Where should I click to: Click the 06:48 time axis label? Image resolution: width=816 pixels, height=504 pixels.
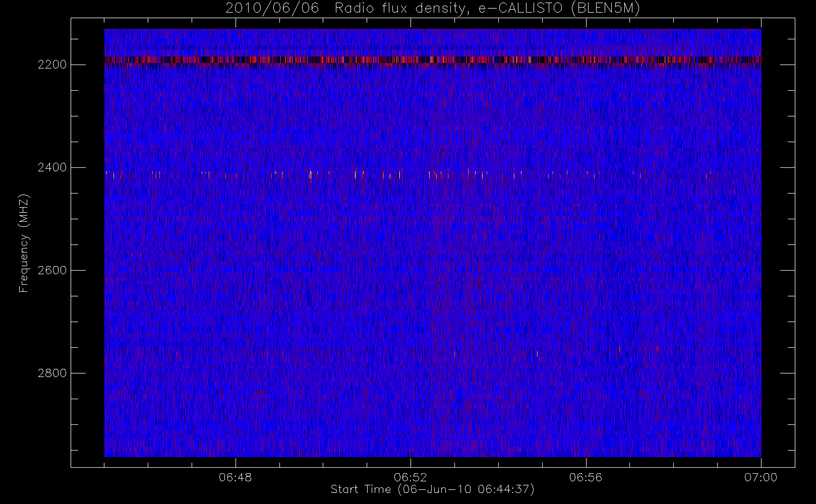[x=236, y=477]
